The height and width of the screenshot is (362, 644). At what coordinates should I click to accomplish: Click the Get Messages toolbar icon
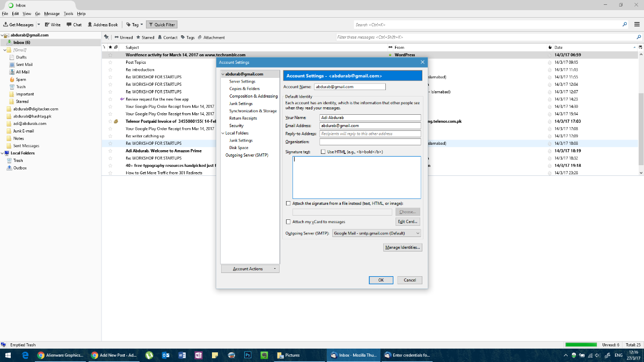tap(6, 25)
